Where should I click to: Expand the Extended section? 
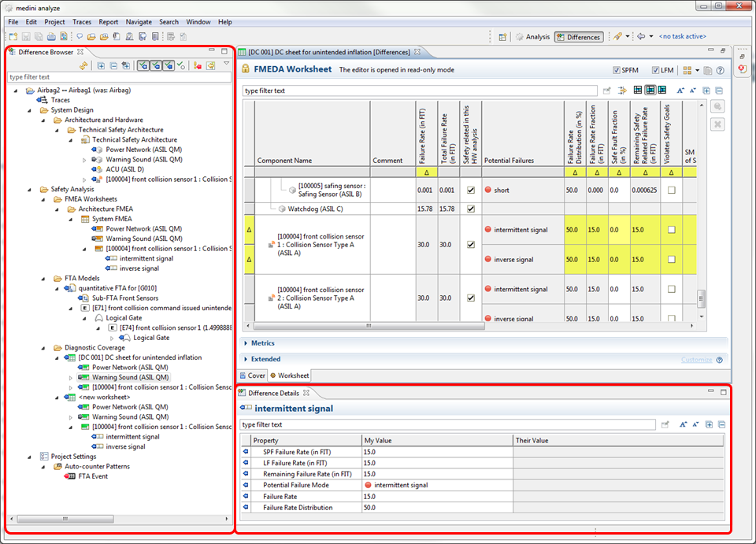pyautogui.click(x=265, y=359)
